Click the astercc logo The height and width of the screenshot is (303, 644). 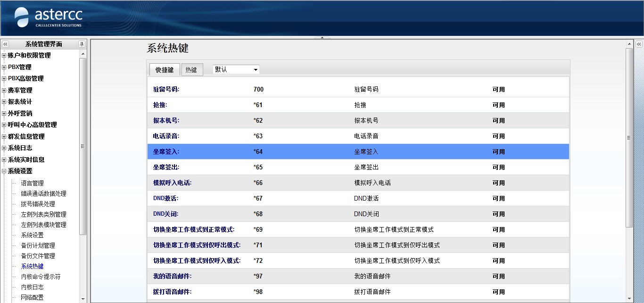point(48,17)
